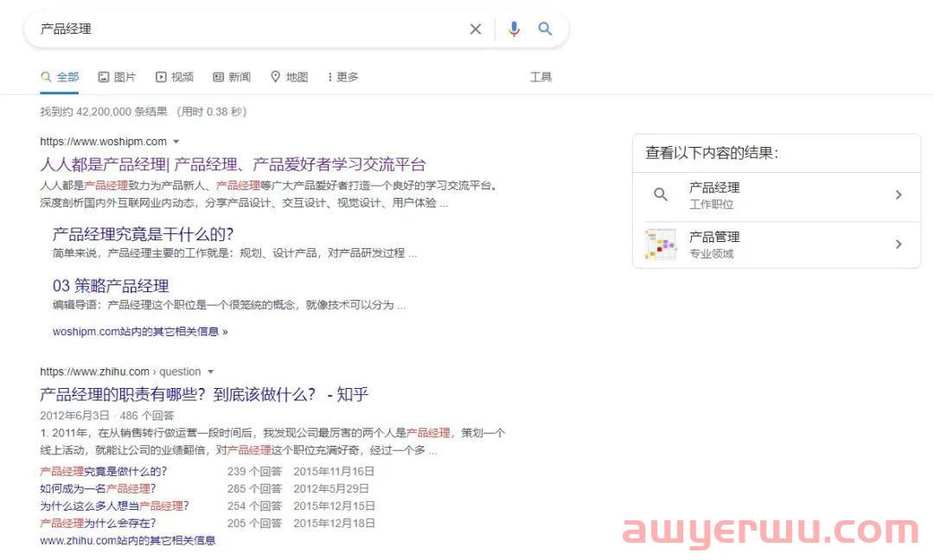Open the 工具 search tools menu
The width and height of the screenshot is (934, 560).
(541, 77)
